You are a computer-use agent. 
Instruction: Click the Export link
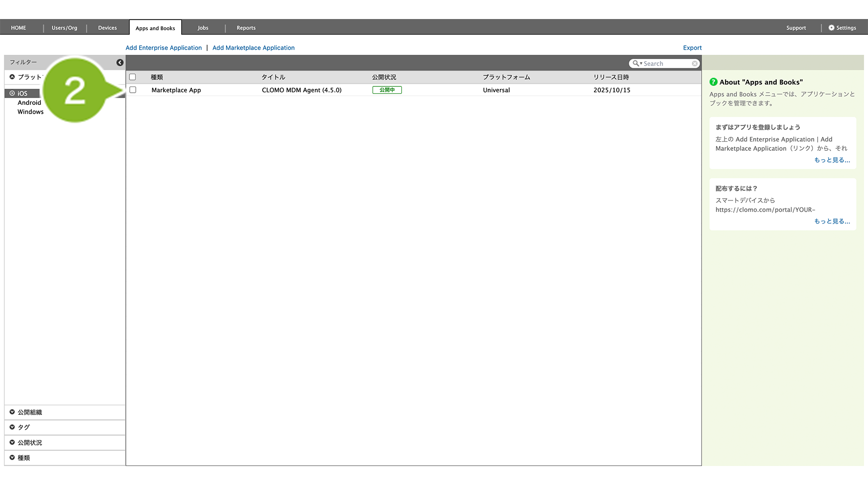(692, 48)
